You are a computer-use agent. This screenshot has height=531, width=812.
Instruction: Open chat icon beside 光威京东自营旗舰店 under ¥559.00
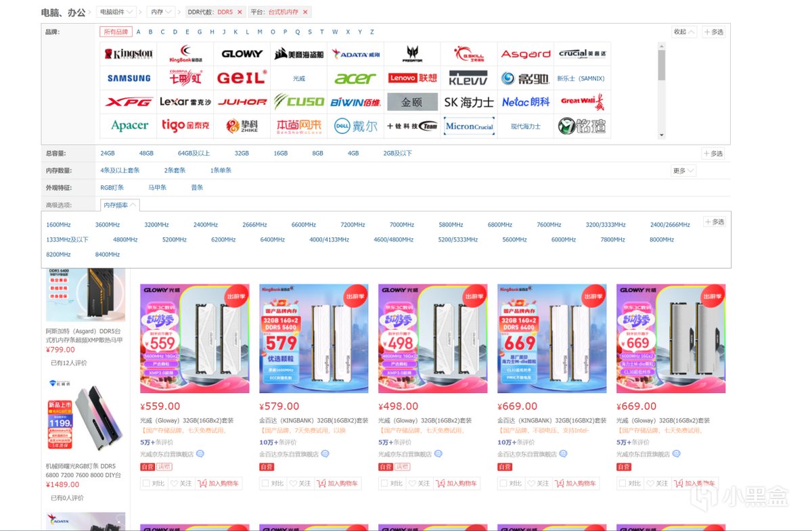(x=200, y=455)
